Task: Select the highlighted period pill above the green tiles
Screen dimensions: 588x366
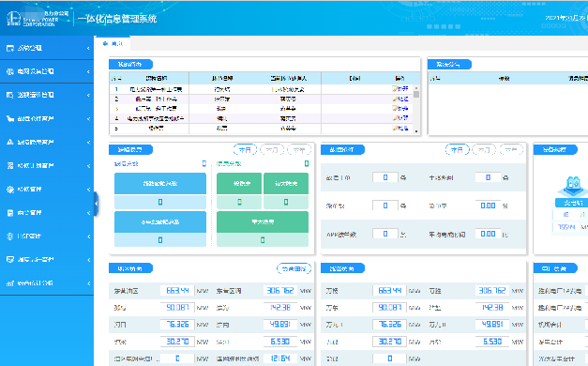Action: pyautogui.click(x=245, y=150)
